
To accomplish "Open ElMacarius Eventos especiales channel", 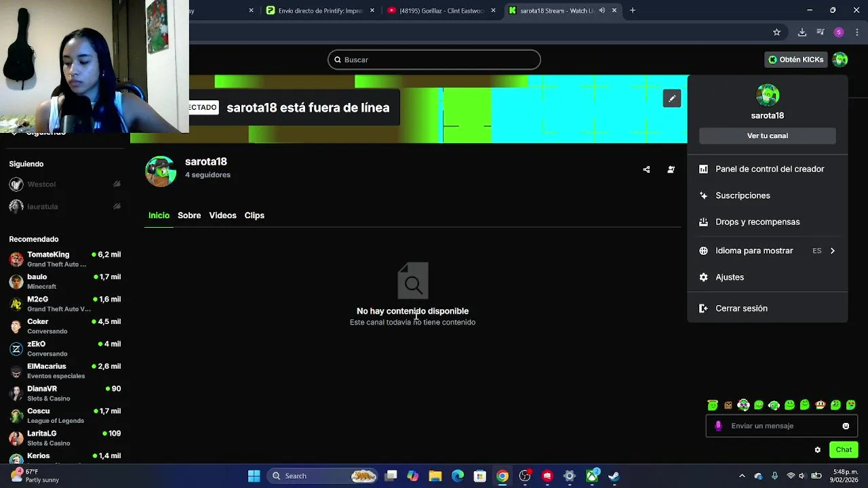I will click(x=65, y=371).
